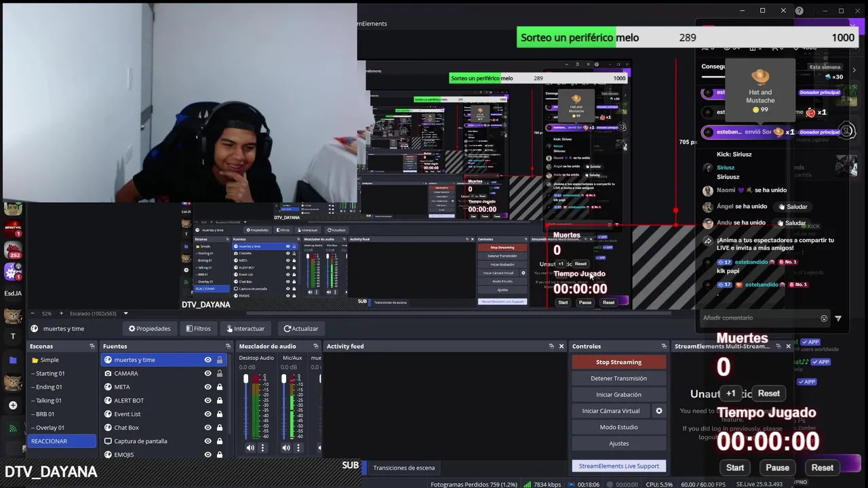This screenshot has width=868, height=488.
Task: Pop out the Escenas dock
Action: (x=92, y=346)
